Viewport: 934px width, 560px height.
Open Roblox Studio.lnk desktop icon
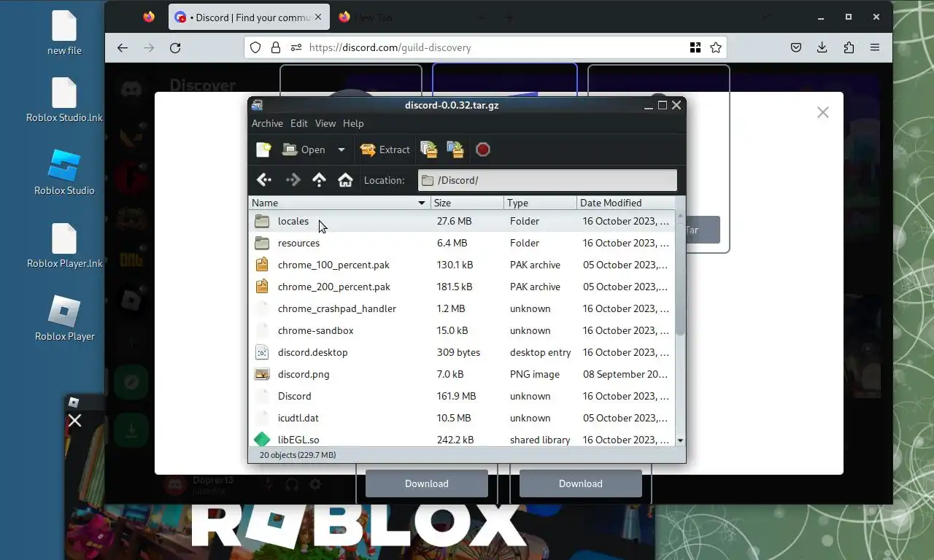(64, 101)
